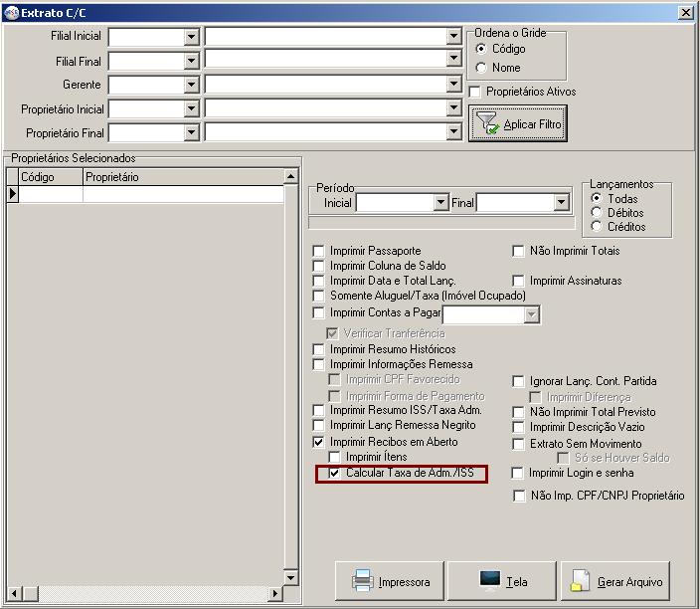Close the Extrato C/C window
700x609 pixels.
[x=685, y=12]
